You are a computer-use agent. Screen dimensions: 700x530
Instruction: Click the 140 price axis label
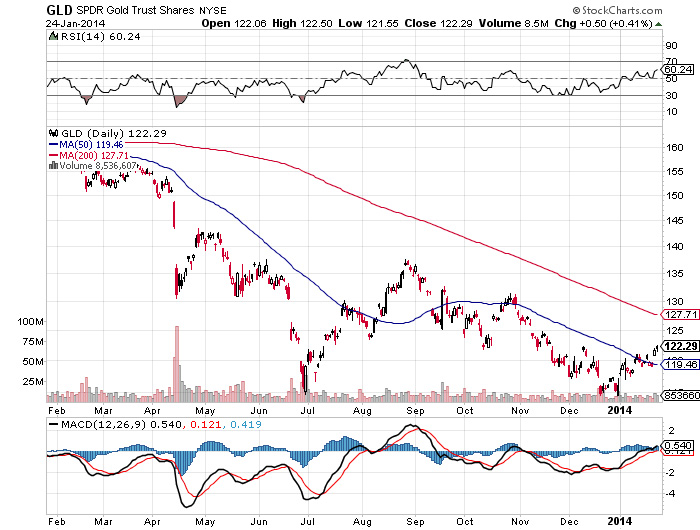pyautogui.click(x=675, y=246)
